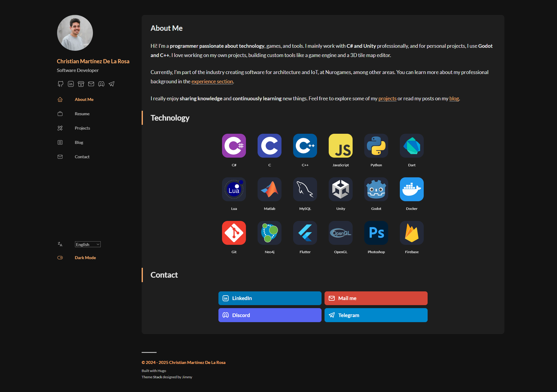Open the Resume menu item
557x392 pixels.
point(82,114)
